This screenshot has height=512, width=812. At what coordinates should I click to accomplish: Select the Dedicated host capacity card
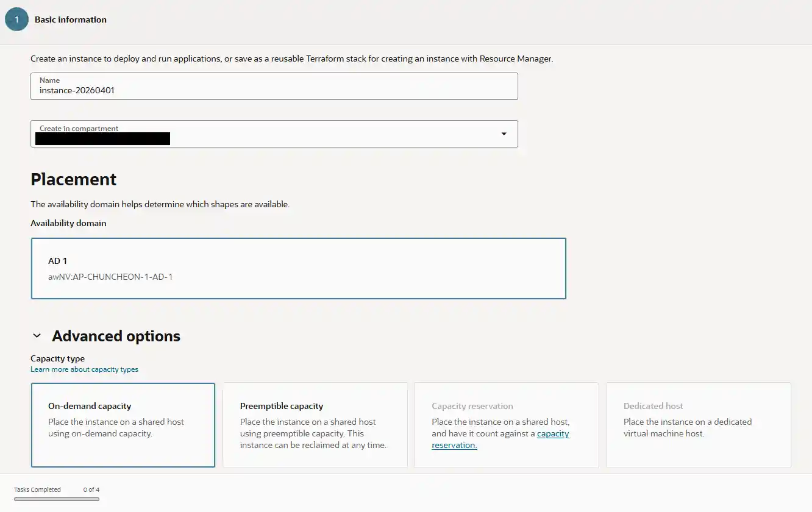click(698, 424)
